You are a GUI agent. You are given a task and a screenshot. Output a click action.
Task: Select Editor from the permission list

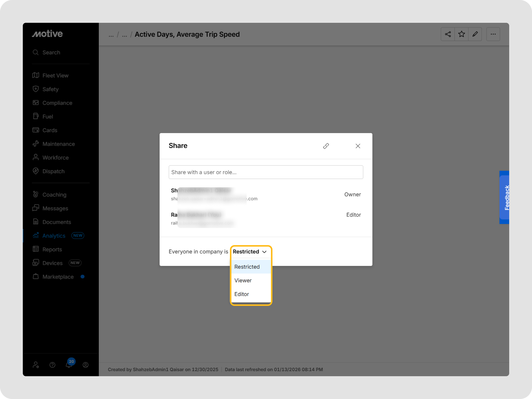click(241, 294)
